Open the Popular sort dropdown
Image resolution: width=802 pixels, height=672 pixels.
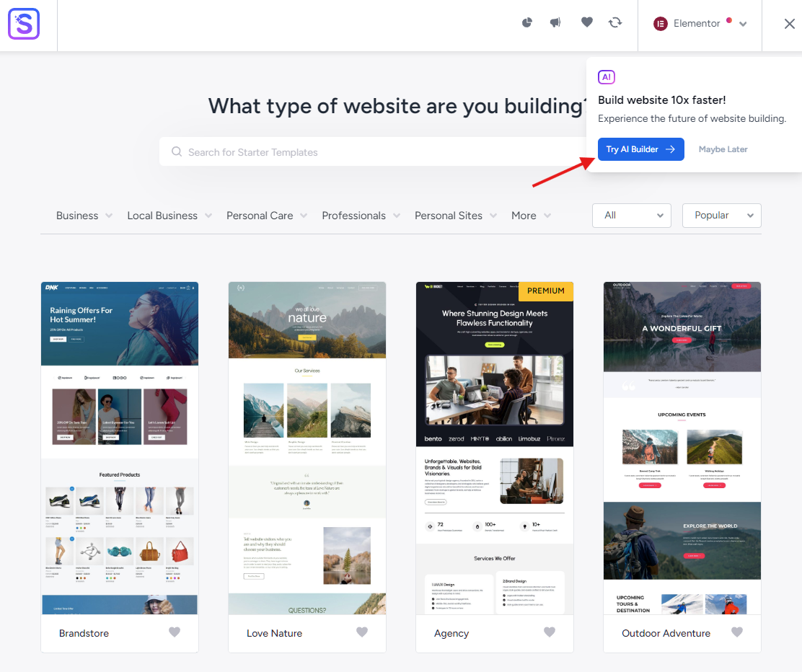tap(721, 216)
